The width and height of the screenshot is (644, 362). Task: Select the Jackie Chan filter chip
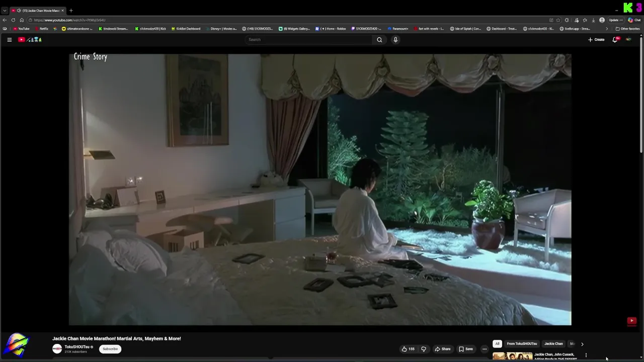click(x=553, y=344)
